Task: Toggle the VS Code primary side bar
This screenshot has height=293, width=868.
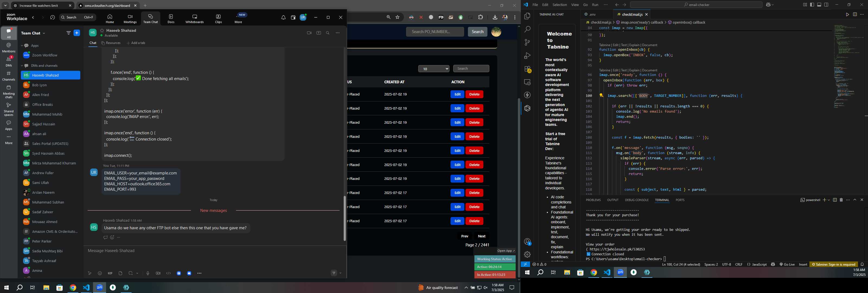Action: tap(812, 5)
